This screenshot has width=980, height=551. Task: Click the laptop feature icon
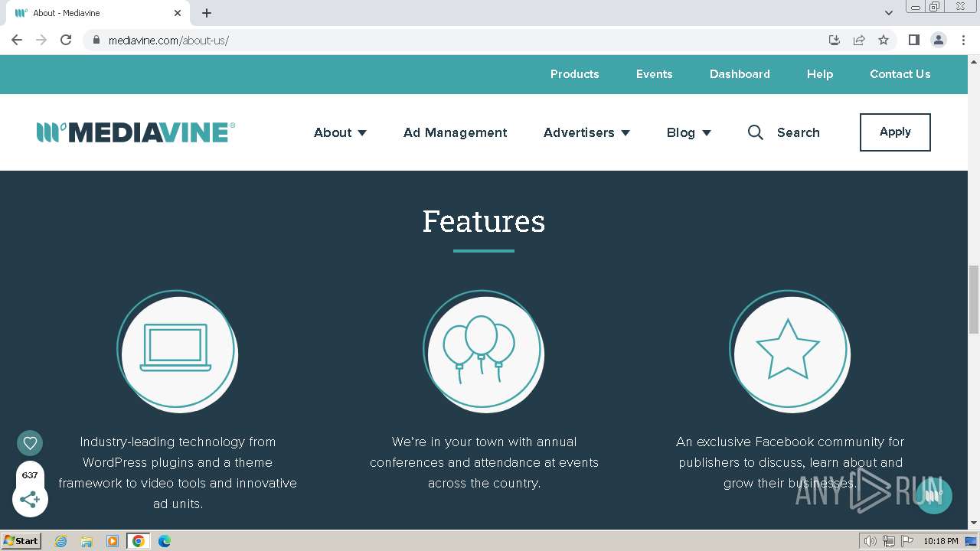[177, 352]
